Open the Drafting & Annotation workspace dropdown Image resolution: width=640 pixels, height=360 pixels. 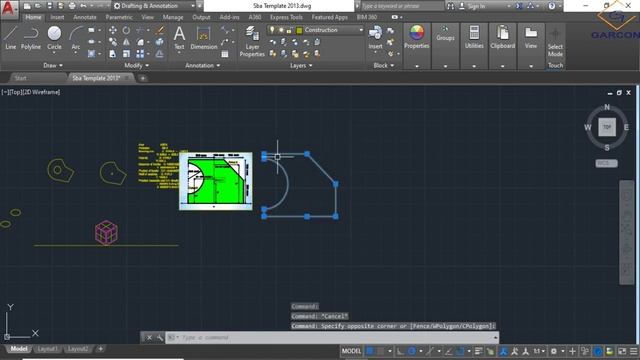click(154, 6)
